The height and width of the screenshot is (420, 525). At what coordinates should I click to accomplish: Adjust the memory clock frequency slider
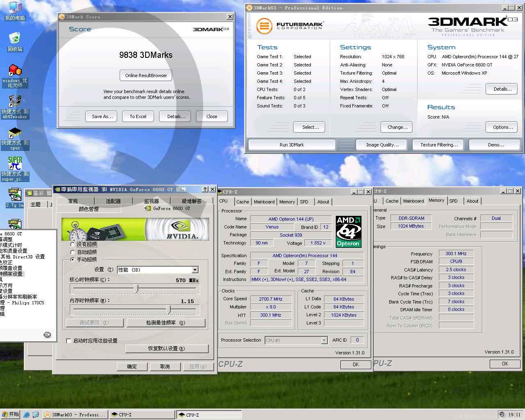pos(168,309)
